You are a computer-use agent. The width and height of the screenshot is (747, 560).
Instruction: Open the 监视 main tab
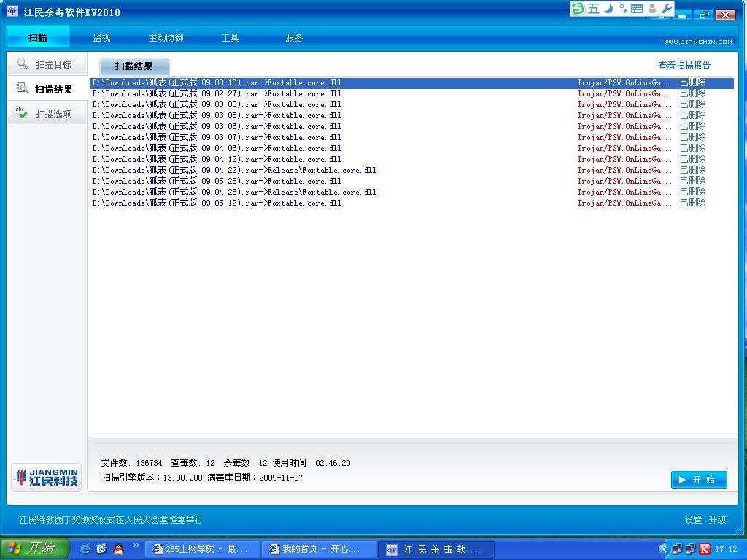click(x=101, y=37)
